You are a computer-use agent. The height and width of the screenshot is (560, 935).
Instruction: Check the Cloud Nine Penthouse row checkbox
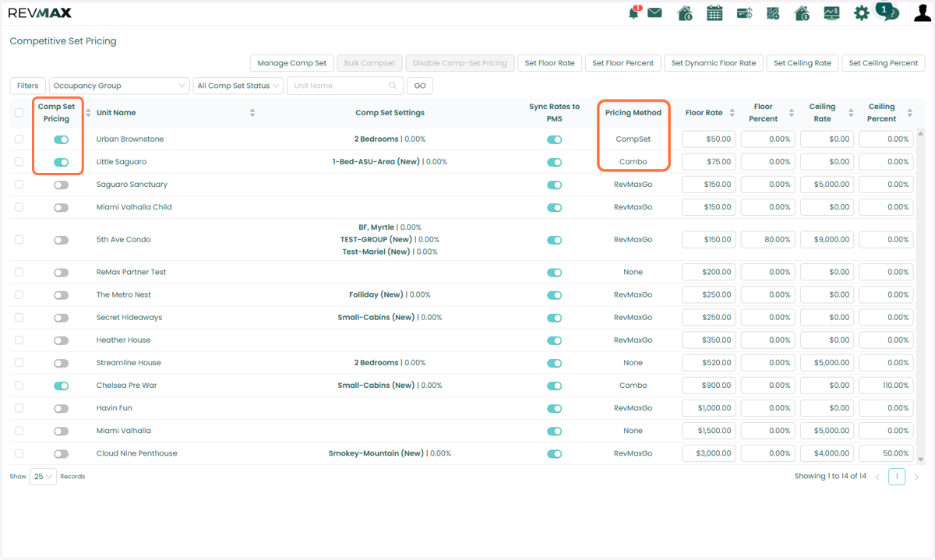coord(19,453)
